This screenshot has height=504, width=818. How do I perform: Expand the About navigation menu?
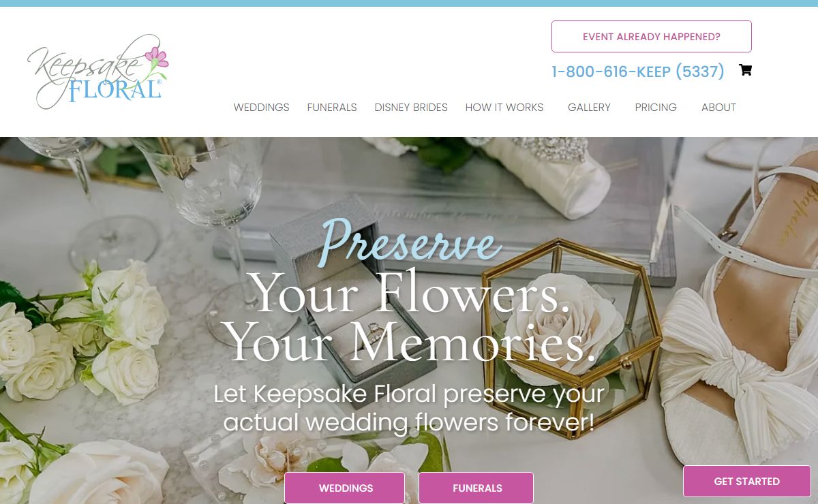pyautogui.click(x=718, y=108)
